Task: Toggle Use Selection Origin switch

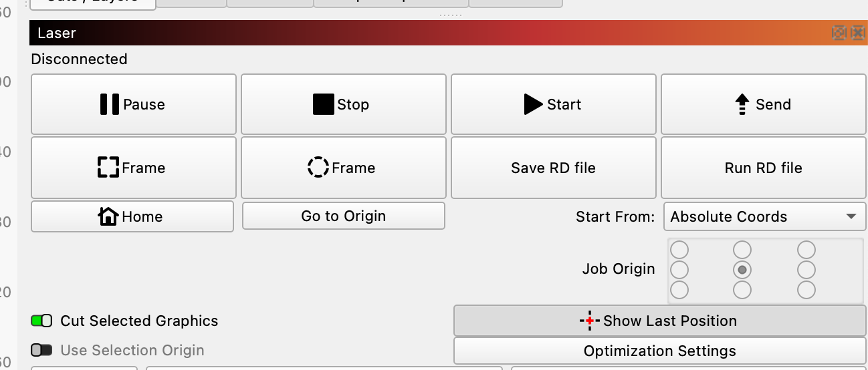Action: [41, 351]
